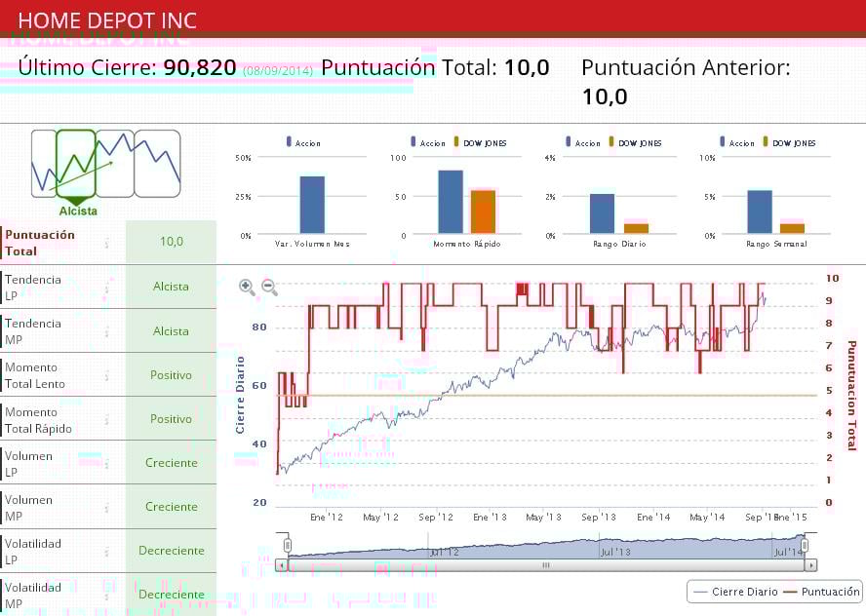Select the Volatilidad LP row label

pos(33,552)
